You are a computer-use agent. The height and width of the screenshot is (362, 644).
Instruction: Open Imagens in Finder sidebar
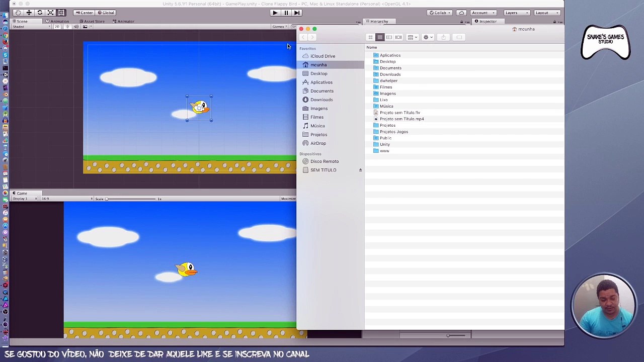click(331, 109)
